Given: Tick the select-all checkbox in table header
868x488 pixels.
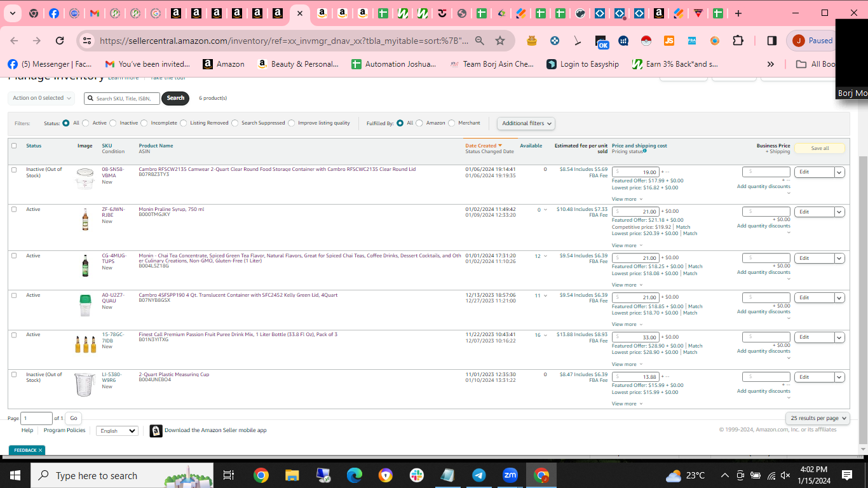Looking at the screenshot, I should 14,146.
